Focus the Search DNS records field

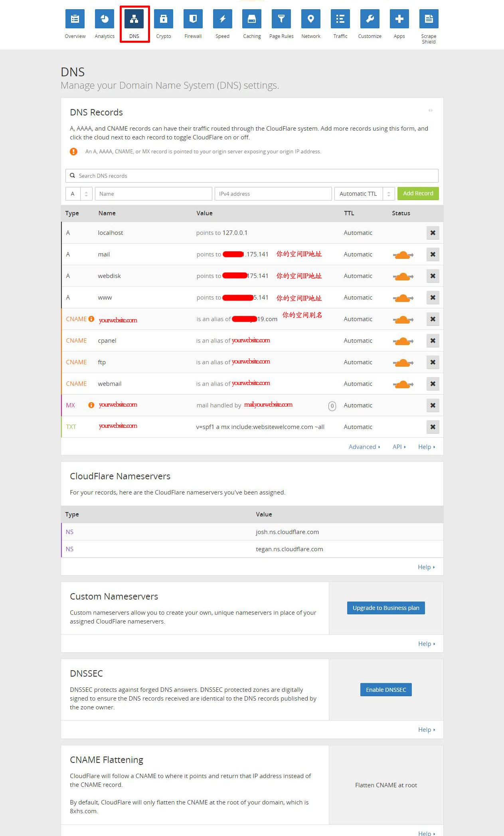[252, 176]
